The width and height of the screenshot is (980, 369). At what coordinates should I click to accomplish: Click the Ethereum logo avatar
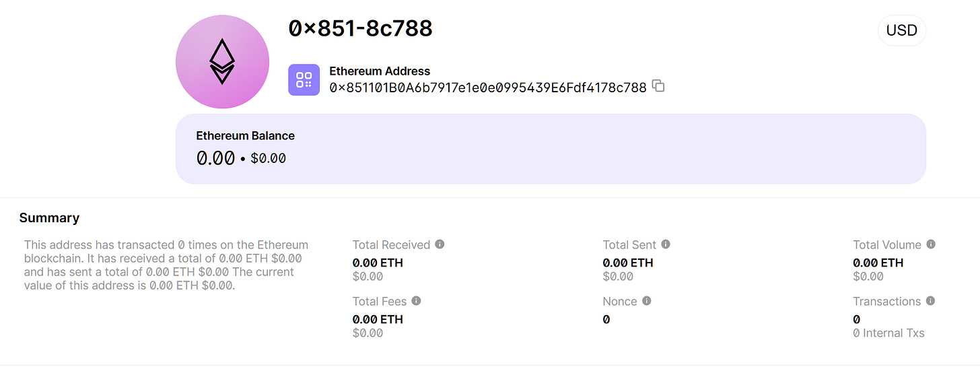(x=222, y=61)
